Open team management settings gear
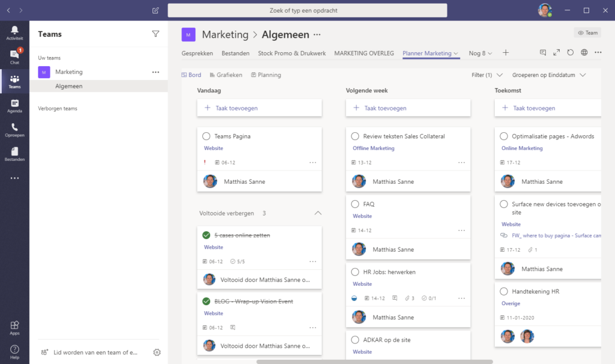This screenshot has height=364, width=615. point(157,352)
